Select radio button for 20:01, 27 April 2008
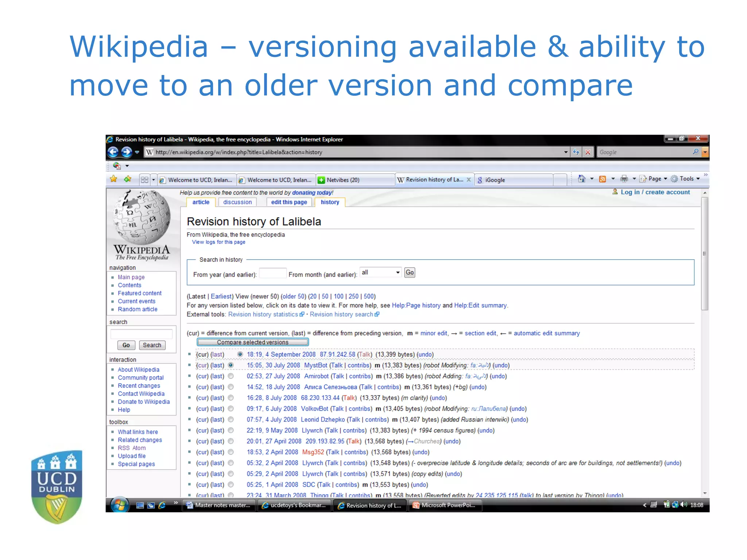This screenshot has height=560, width=747. click(x=231, y=442)
